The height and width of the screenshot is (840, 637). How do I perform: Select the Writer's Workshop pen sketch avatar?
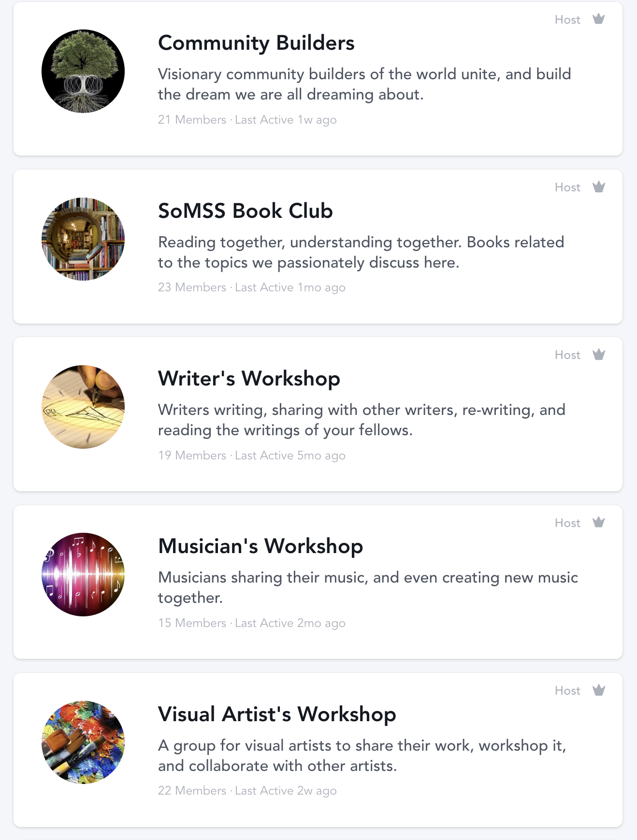point(83,407)
